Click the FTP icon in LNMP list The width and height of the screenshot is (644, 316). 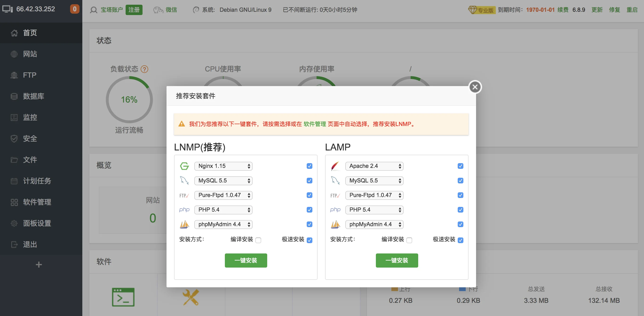184,195
